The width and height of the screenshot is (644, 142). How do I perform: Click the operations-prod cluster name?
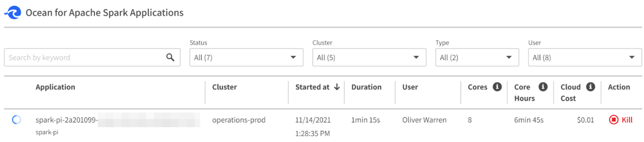[x=238, y=120]
